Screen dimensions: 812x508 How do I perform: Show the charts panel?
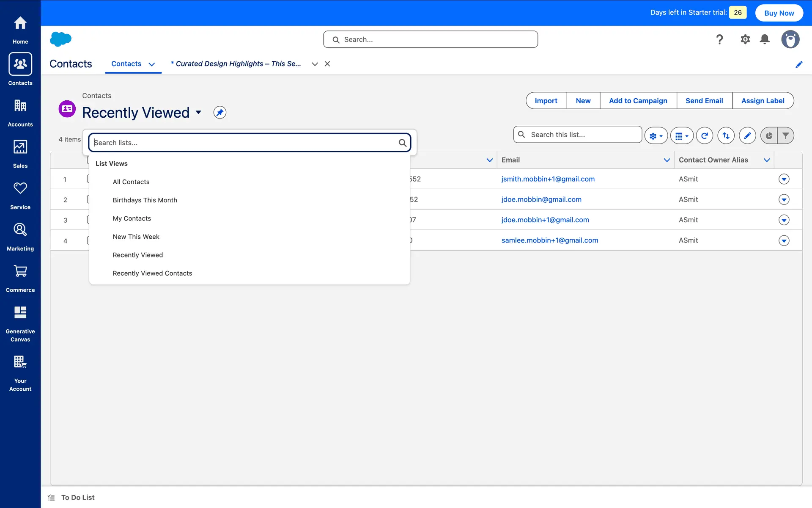point(769,135)
